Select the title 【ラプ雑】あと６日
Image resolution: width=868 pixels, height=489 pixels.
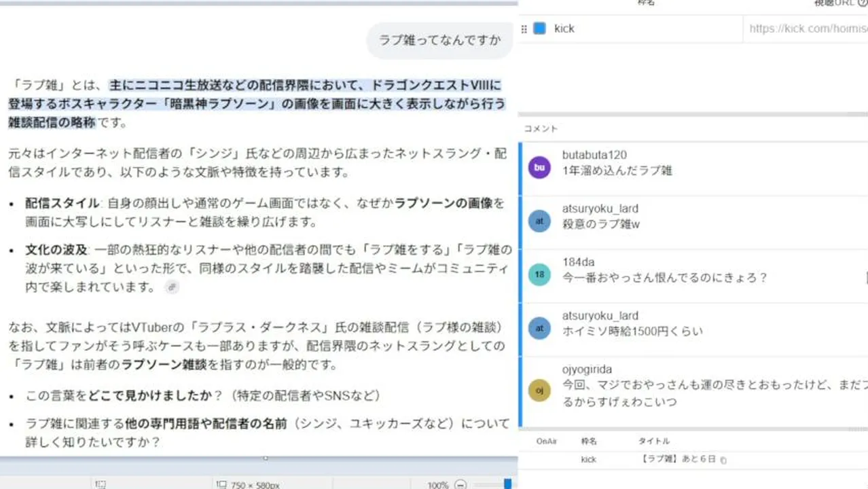[x=678, y=460]
